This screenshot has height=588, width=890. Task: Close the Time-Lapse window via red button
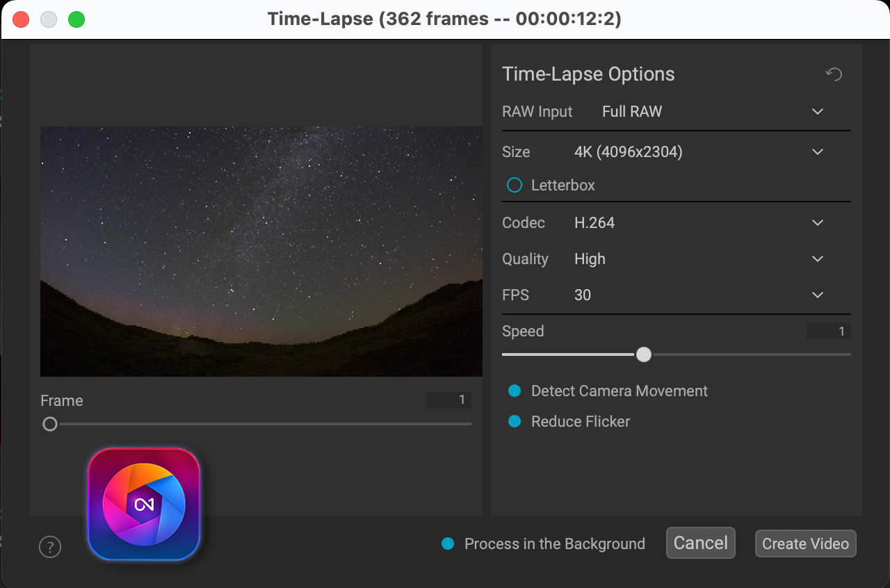[21, 19]
